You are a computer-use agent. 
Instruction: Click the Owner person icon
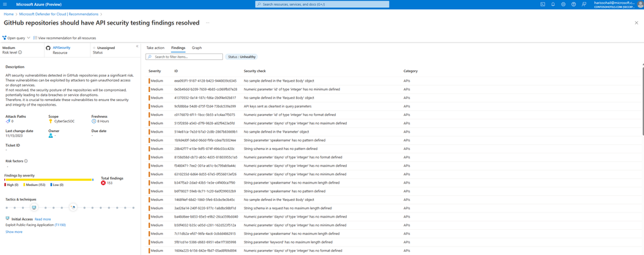point(50,136)
